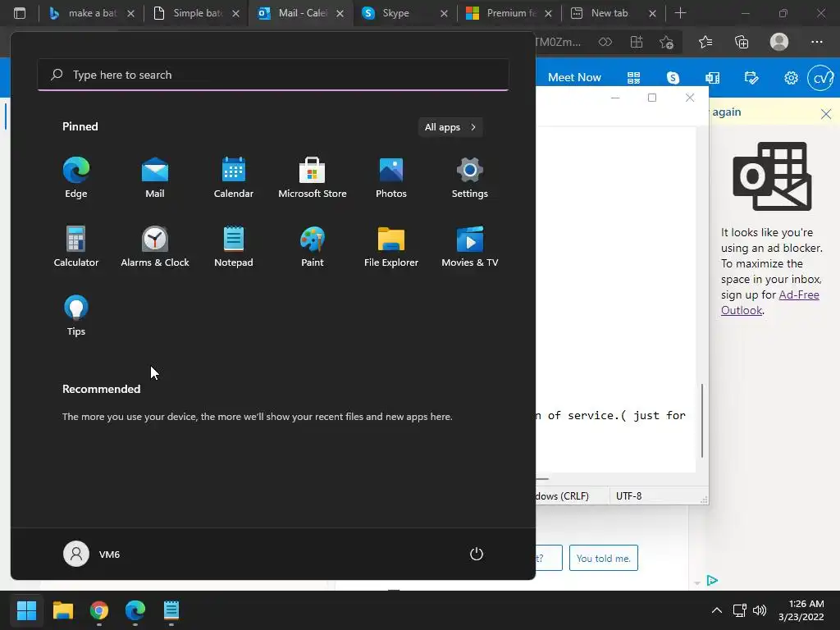Click Meet Now in Outlook

tap(574, 78)
